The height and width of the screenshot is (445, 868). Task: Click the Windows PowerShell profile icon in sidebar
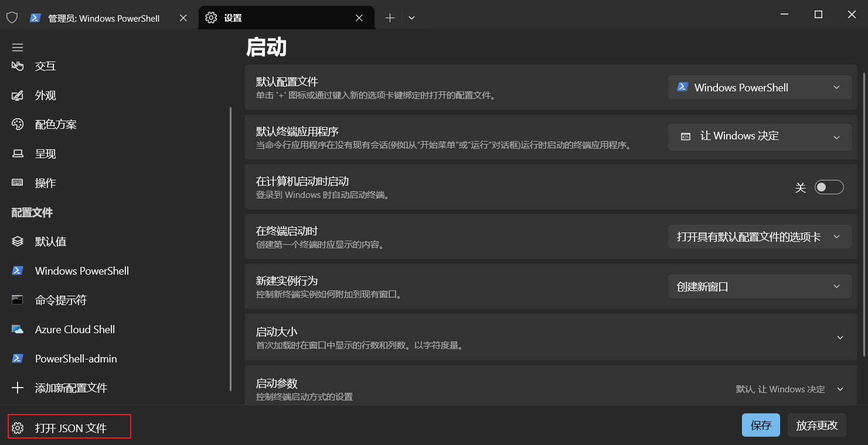point(18,271)
